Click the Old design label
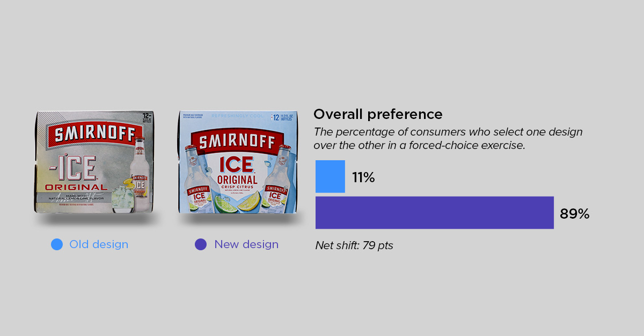The height and width of the screenshot is (336, 644). point(99,244)
